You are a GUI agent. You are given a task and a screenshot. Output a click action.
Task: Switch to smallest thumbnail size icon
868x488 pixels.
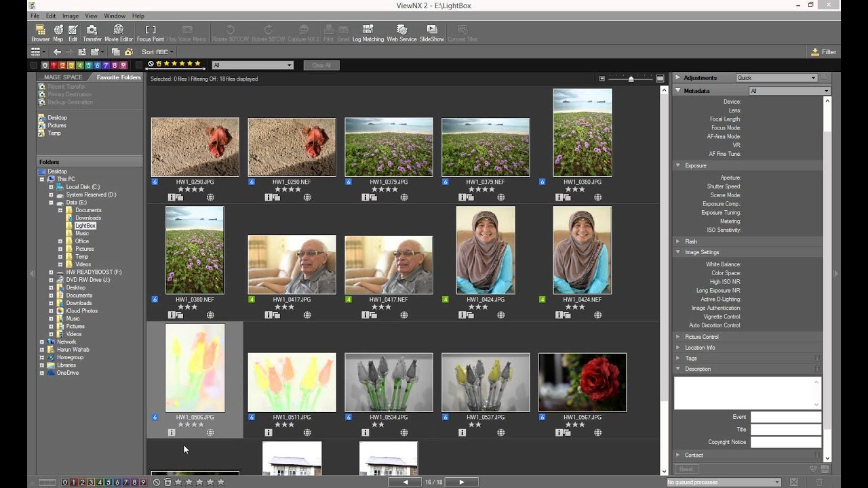(602, 79)
